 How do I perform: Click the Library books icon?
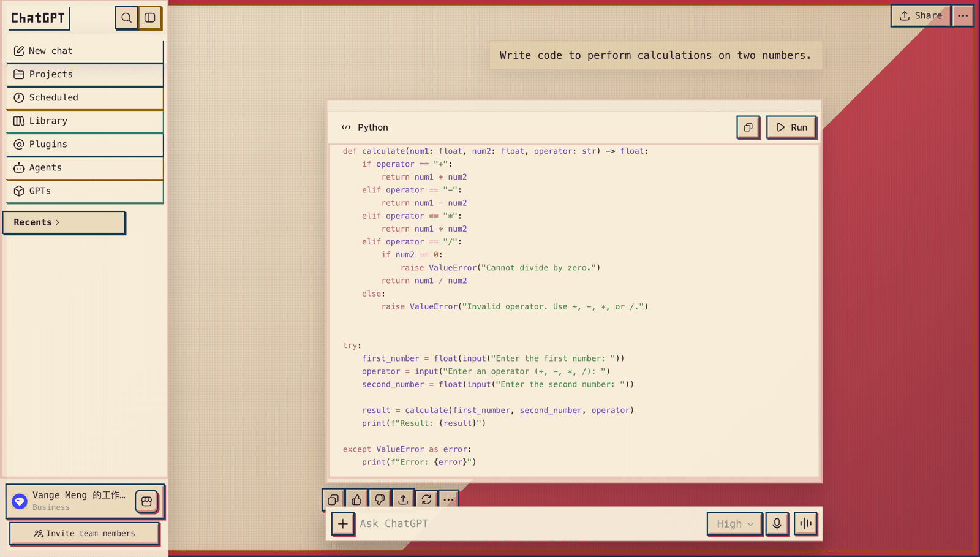click(x=19, y=121)
